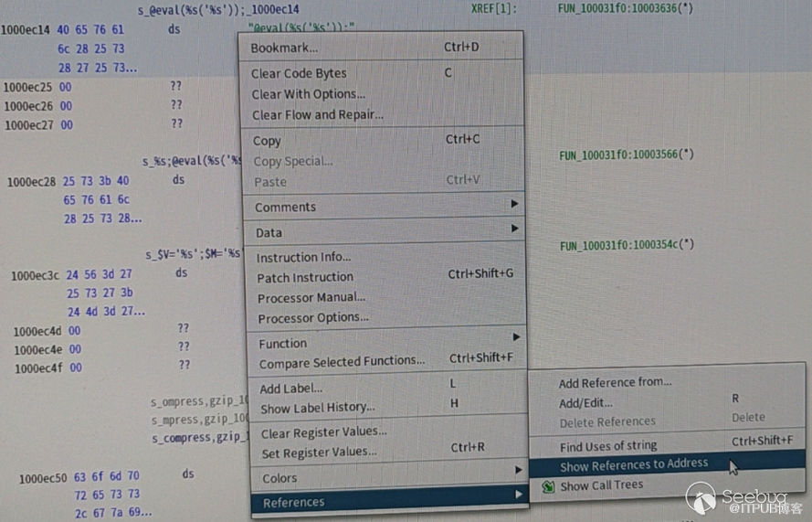Viewport: 812px width, 522px height.
Task: Choose Clear Code Bytes
Action: pyautogui.click(x=299, y=74)
